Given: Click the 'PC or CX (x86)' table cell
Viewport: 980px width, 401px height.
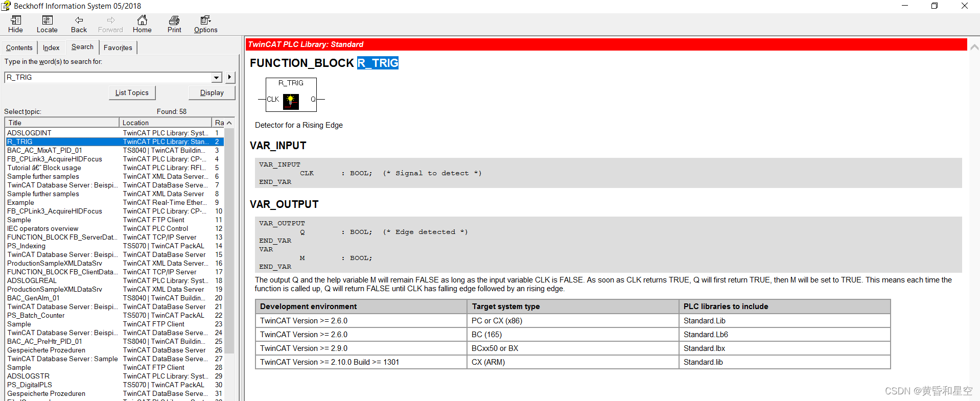Looking at the screenshot, I should coord(572,321).
